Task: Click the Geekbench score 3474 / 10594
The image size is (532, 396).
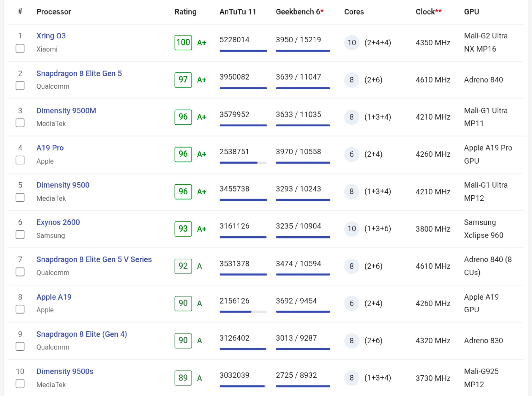Action: pyautogui.click(x=298, y=264)
